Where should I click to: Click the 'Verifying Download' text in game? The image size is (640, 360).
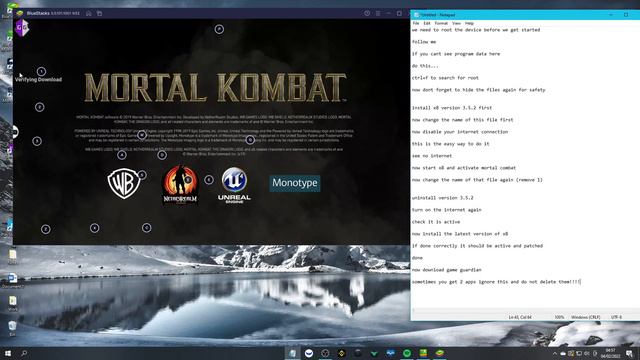pos(38,80)
